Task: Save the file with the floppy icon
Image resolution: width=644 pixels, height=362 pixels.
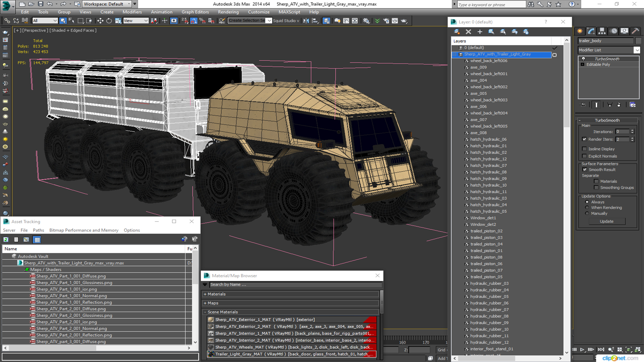Action: point(40,4)
